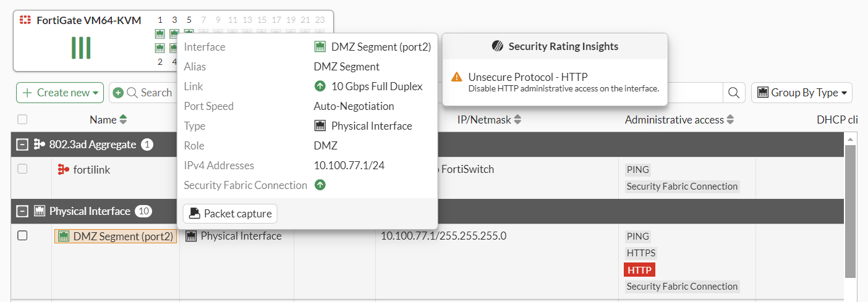Screen dimensions: 868x302
Task: Click the search magnifier icon at right
Action: point(733,93)
